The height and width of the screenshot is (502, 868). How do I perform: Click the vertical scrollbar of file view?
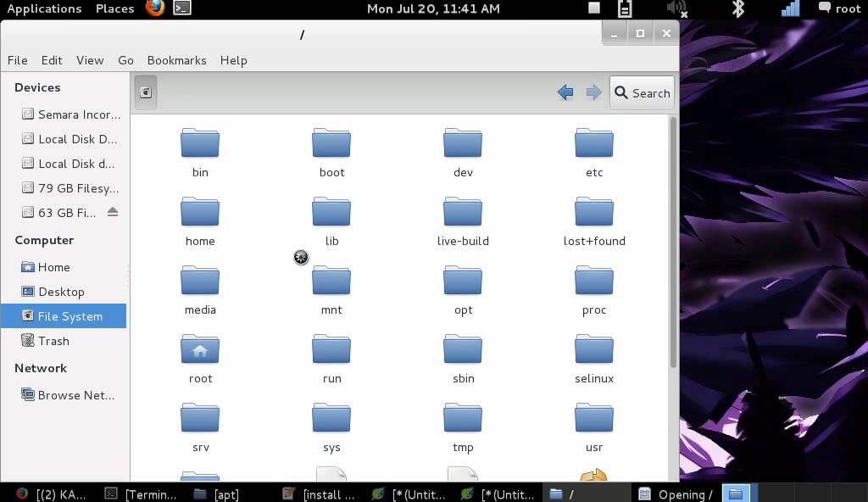pyautogui.click(x=673, y=243)
